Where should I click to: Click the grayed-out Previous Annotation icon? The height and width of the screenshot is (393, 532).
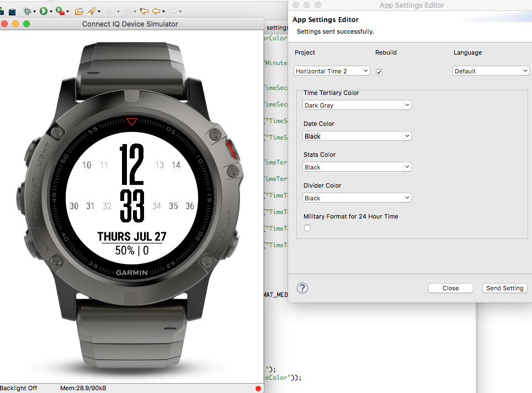(126, 11)
